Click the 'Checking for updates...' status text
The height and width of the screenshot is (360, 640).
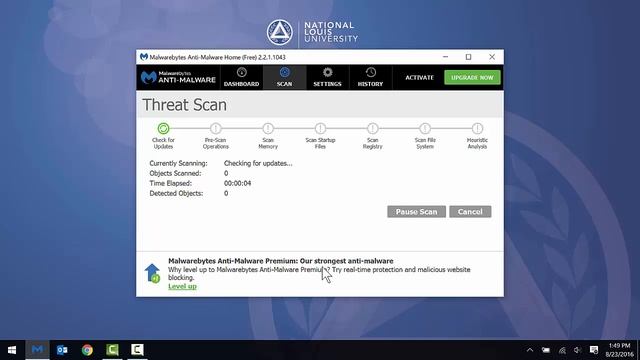258,163
